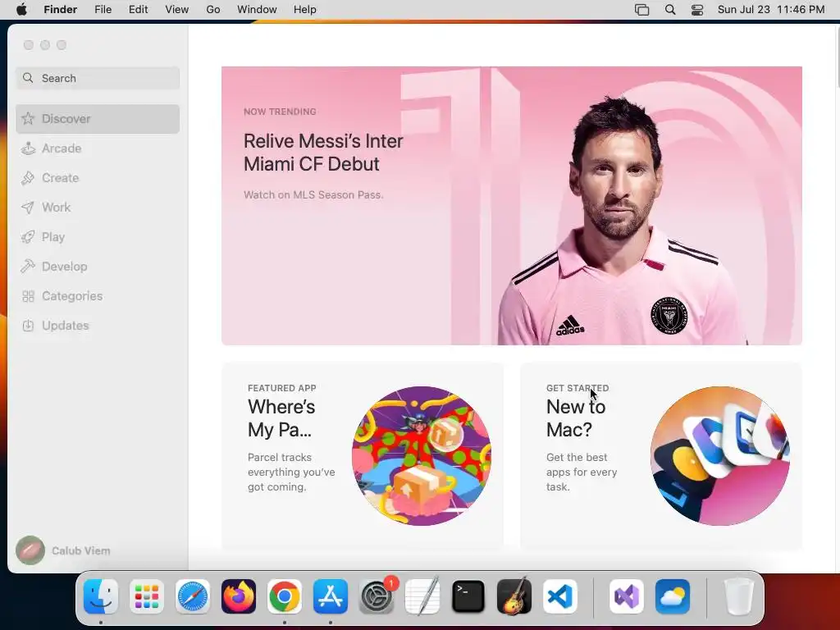
Task: Open the Window menu
Action: [257, 10]
